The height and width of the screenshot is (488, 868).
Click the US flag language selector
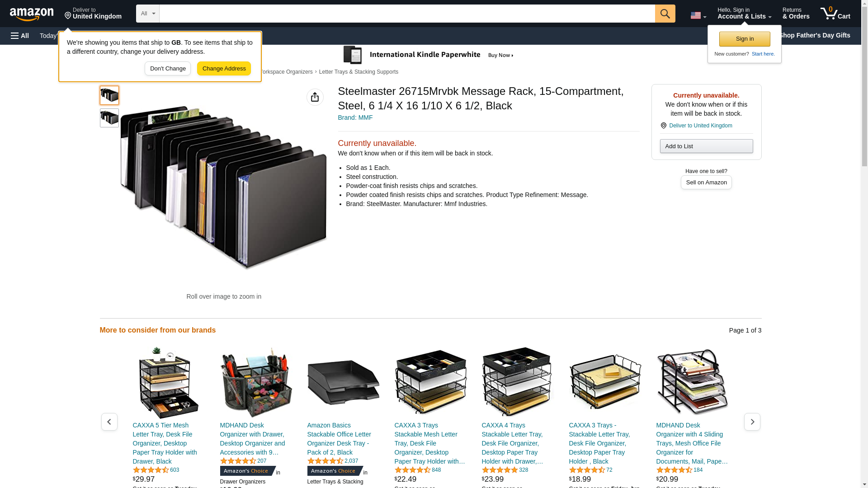click(x=698, y=15)
